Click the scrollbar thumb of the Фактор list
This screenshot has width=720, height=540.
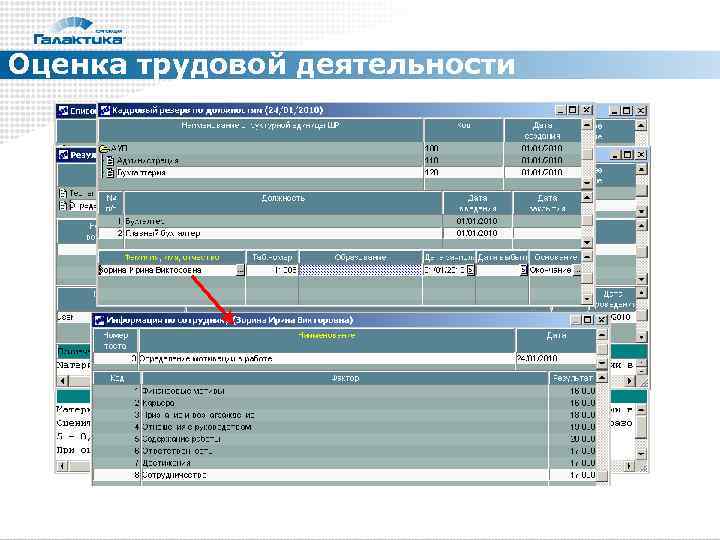602,477
